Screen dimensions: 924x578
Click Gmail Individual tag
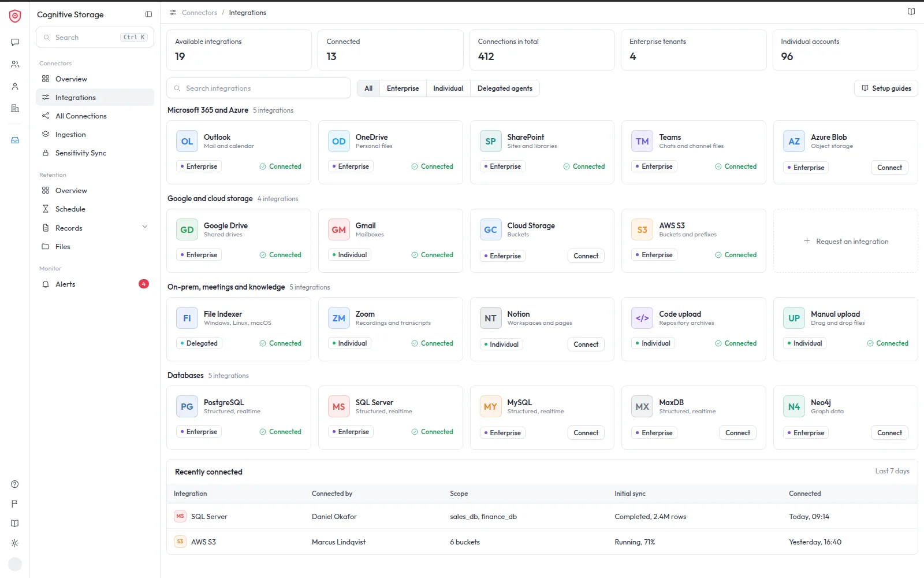pyautogui.click(x=349, y=255)
